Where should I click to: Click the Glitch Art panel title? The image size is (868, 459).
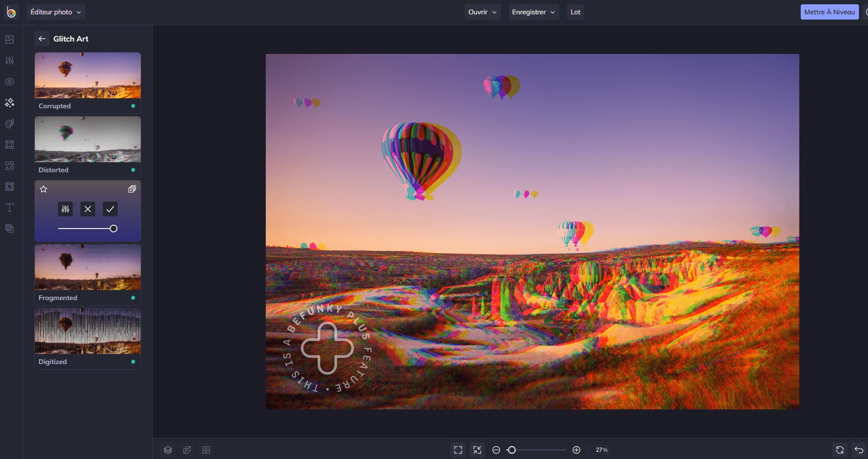[71, 39]
